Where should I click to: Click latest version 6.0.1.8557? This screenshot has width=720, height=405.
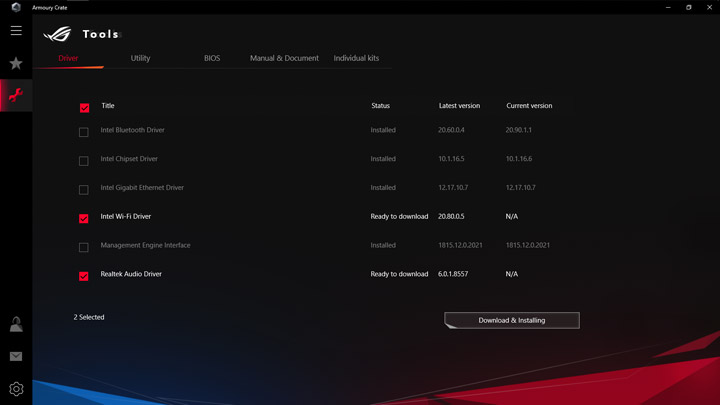pyautogui.click(x=453, y=274)
